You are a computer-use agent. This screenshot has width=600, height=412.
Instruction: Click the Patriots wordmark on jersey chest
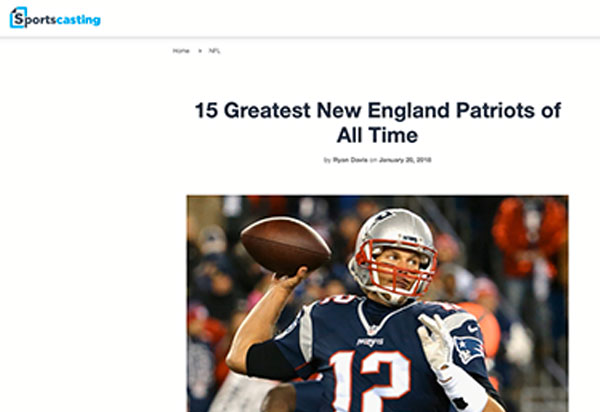(x=370, y=342)
